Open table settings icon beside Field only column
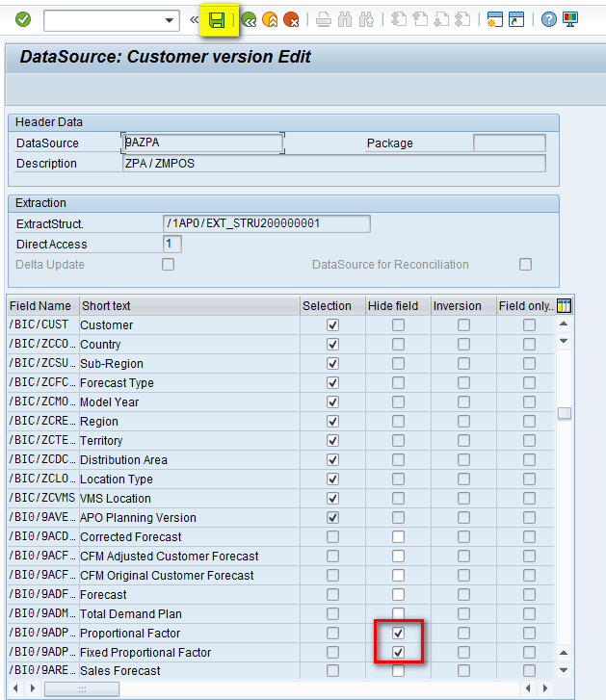Image resolution: width=606 pixels, height=700 pixels. coord(565,306)
